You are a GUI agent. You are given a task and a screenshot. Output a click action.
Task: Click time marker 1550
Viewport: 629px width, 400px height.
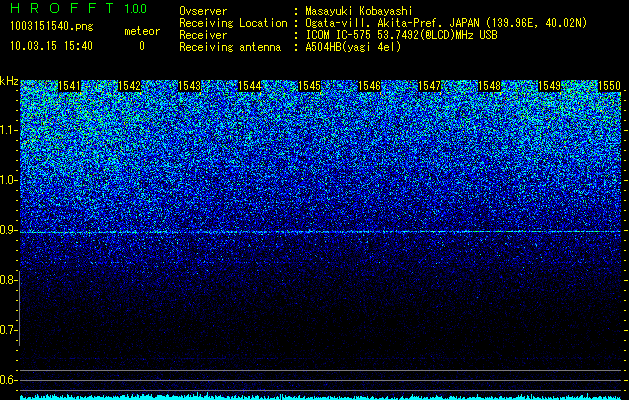pos(610,86)
